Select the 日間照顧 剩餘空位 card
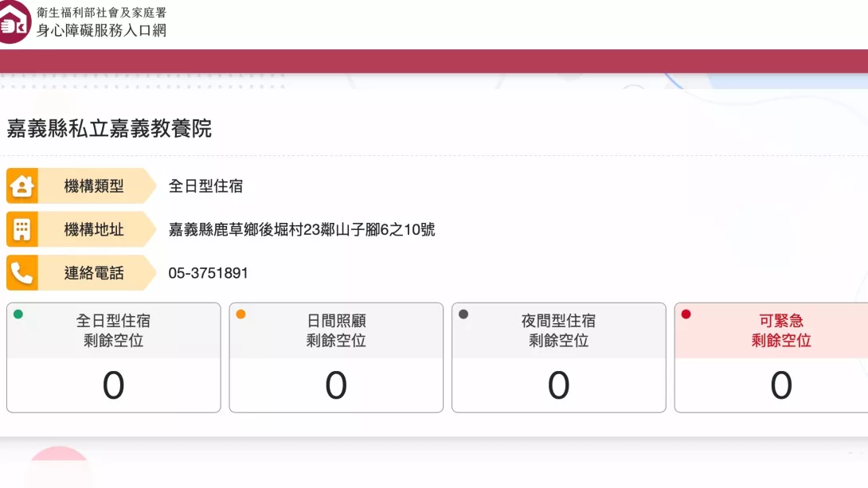Image resolution: width=868 pixels, height=488 pixels. [x=336, y=358]
